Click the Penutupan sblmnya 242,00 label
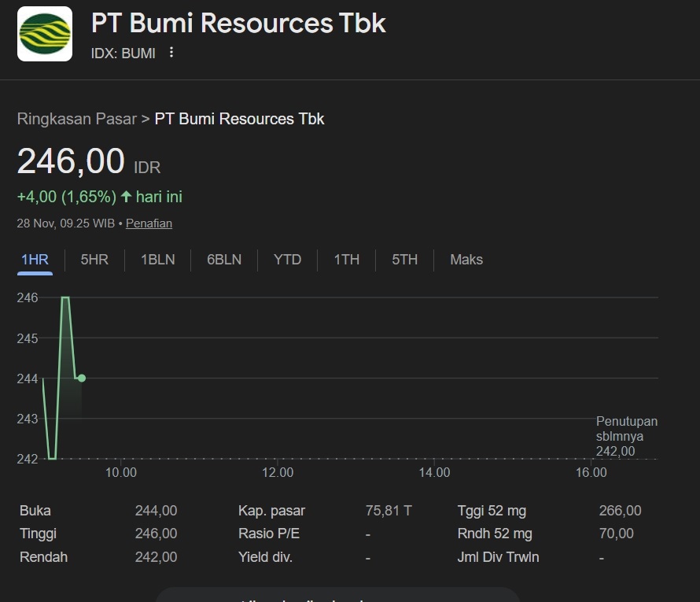The height and width of the screenshot is (602, 700). pos(626,436)
